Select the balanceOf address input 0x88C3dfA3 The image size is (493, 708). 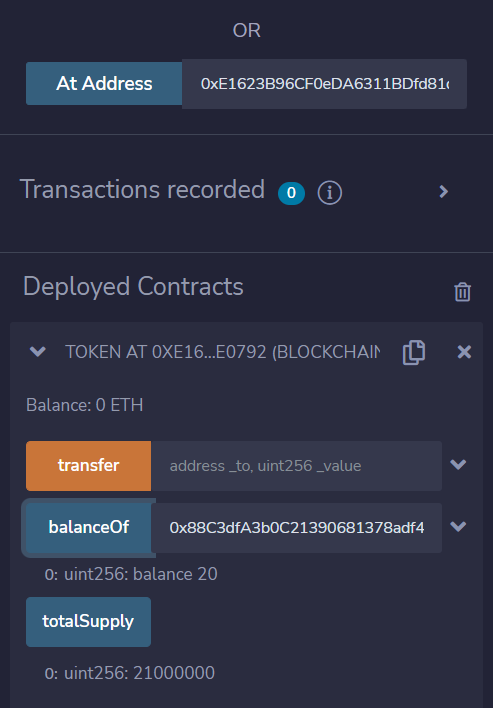click(x=296, y=527)
